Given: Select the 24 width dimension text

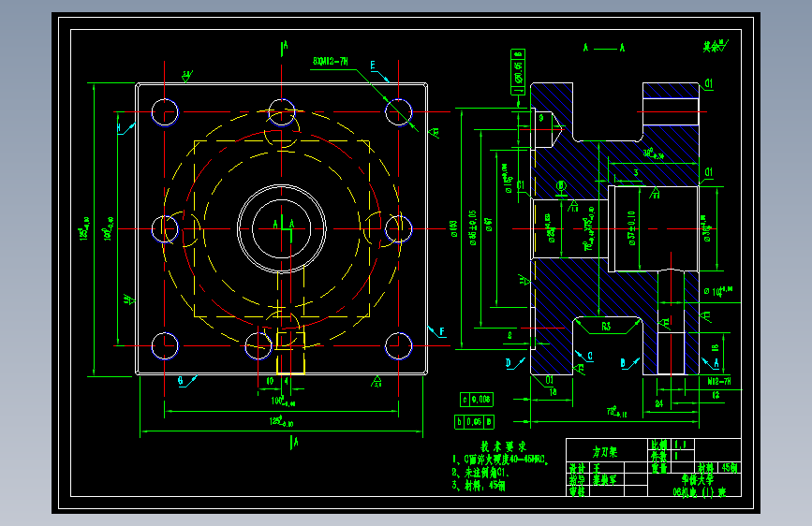Looking at the screenshot, I should tap(658, 403).
